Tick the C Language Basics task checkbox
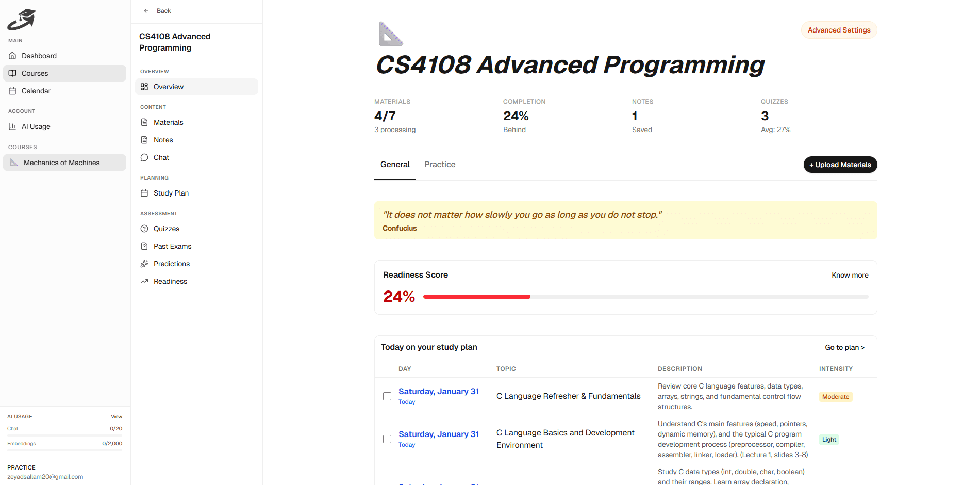 [x=387, y=439]
